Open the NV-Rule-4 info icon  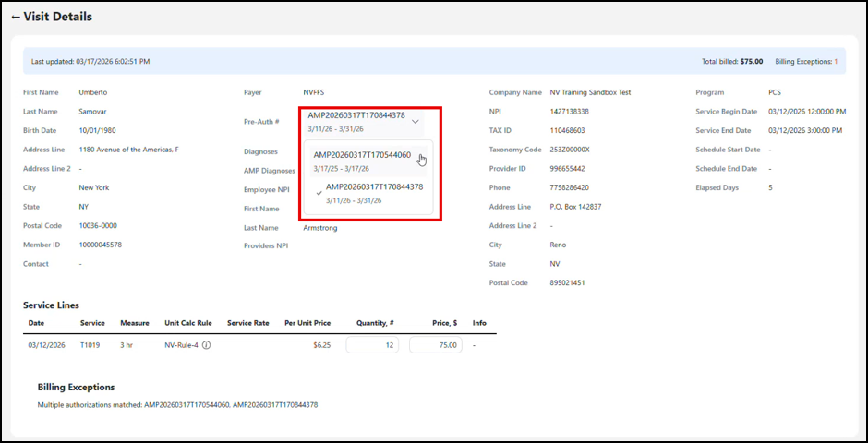[206, 345]
